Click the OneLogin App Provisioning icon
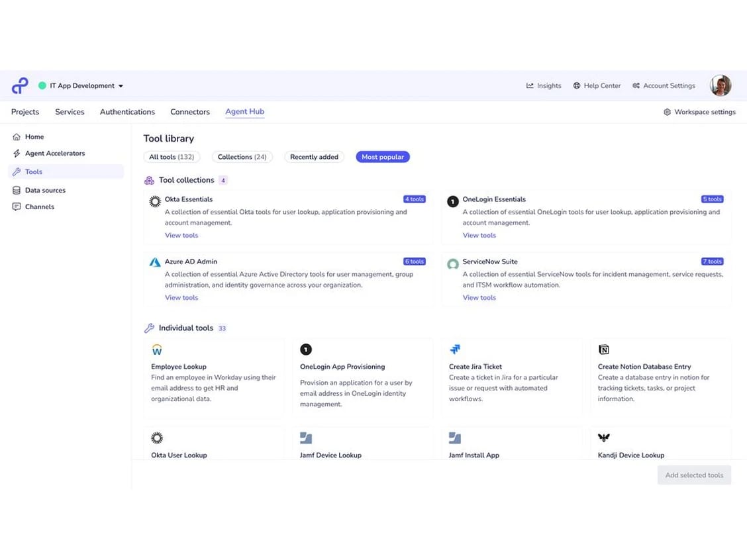 pos(306,350)
